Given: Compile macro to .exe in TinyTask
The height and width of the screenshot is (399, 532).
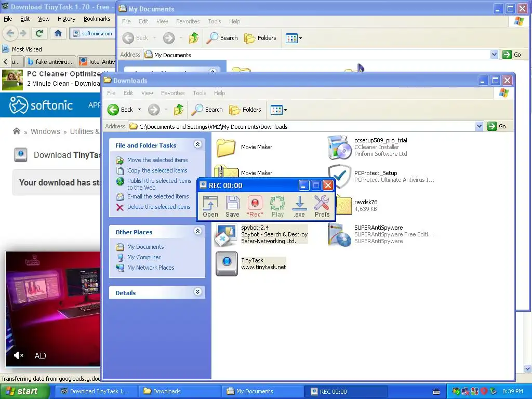Looking at the screenshot, I should click(x=299, y=206).
